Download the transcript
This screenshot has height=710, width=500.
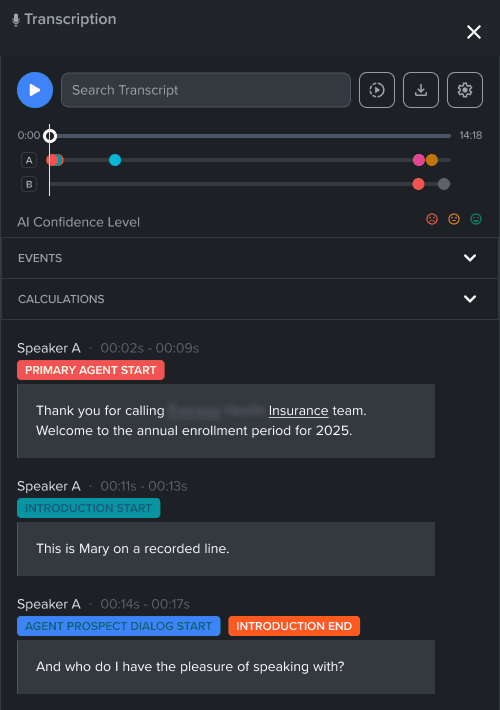tap(421, 90)
